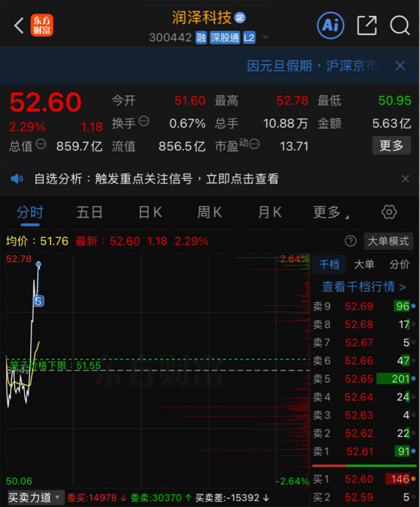Tap the share export icon
420x507 pixels.
[x=367, y=25]
